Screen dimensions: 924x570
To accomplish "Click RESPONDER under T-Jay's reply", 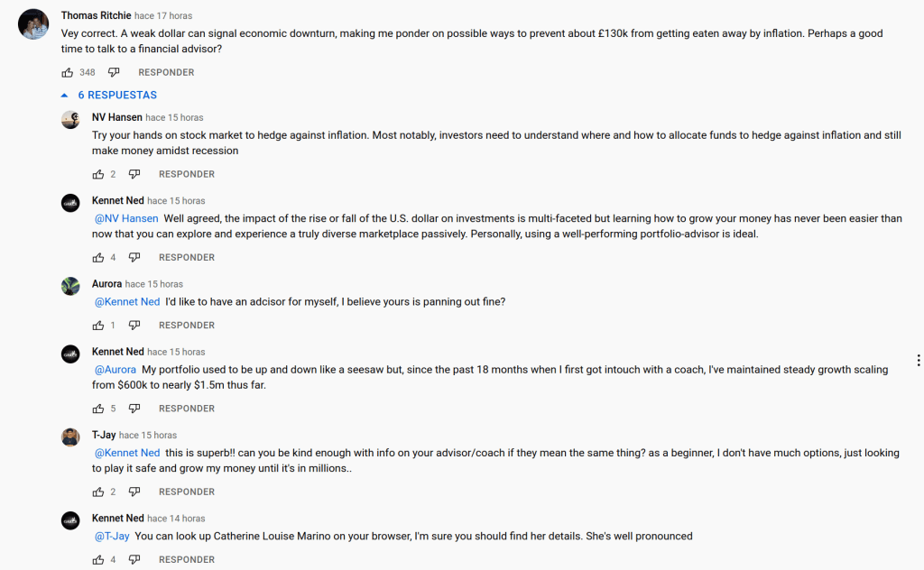I will [x=187, y=492].
